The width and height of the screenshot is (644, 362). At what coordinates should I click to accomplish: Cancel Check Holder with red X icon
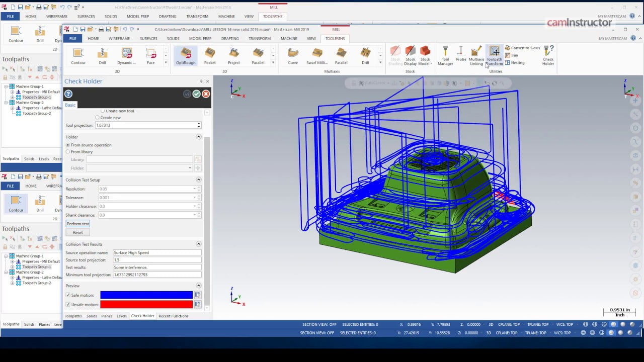(x=206, y=94)
